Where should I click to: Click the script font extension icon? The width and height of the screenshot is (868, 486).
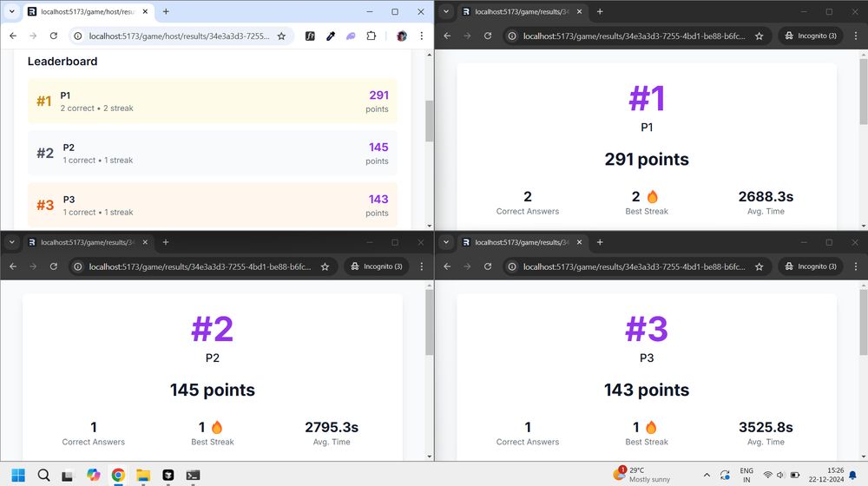(x=310, y=36)
